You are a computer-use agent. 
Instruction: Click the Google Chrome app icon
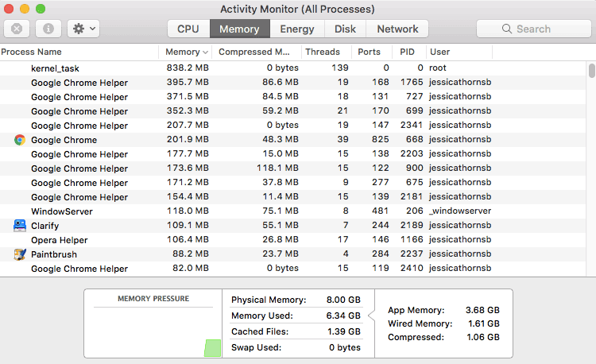[20, 140]
